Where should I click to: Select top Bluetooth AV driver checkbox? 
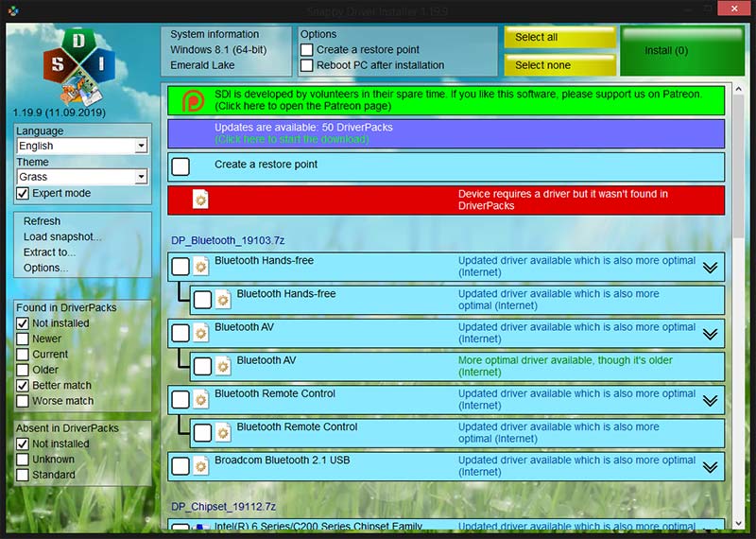point(180,333)
